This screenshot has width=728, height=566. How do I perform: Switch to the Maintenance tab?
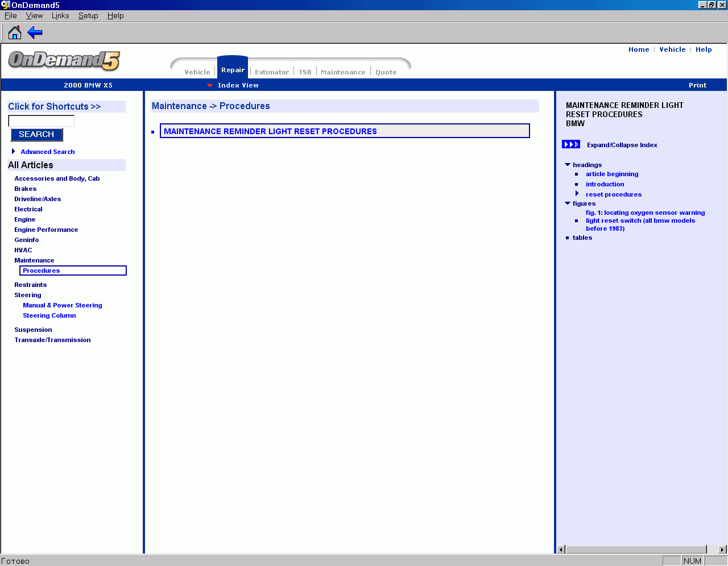point(343,72)
